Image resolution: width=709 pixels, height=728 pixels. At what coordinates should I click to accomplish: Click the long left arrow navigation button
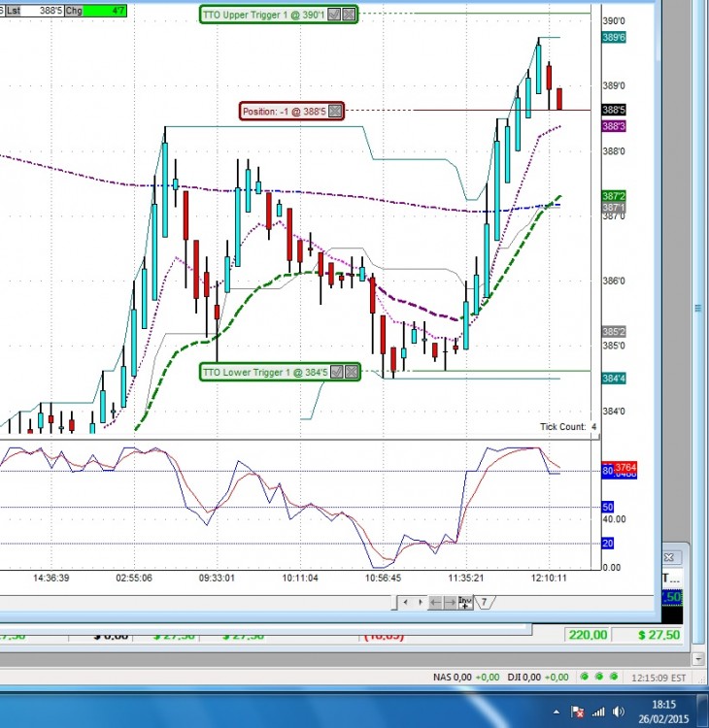pyautogui.click(x=435, y=603)
